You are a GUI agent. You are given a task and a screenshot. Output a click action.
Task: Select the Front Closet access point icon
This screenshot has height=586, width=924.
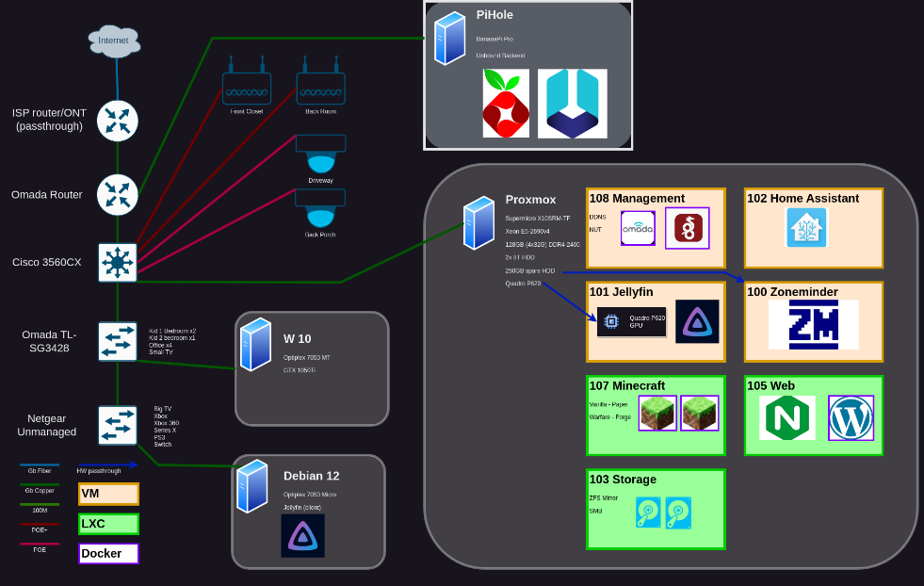pos(247,81)
